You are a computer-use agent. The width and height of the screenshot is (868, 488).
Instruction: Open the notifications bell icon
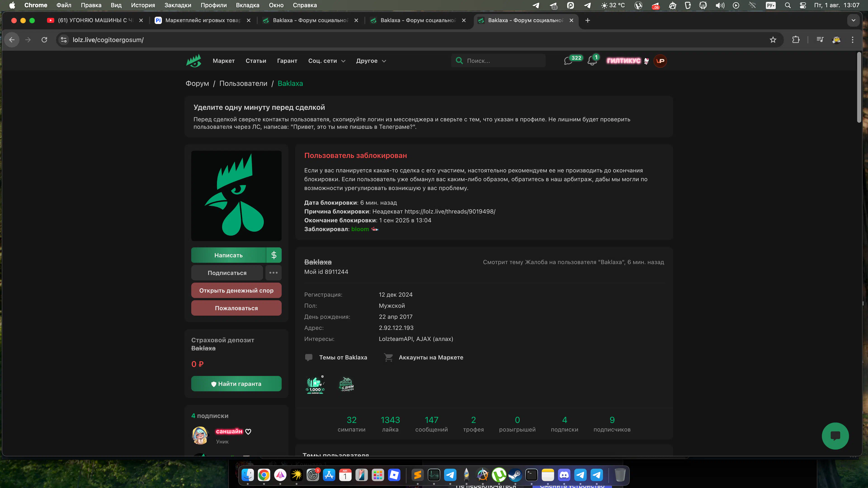[x=592, y=61]
